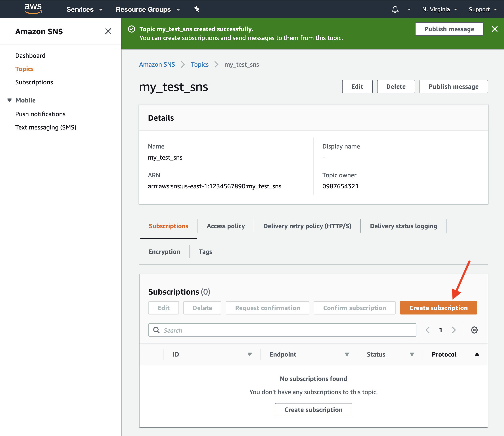Click Publish message in the green banner
This screenshot has width=504, height=436.
click(449, 29)
